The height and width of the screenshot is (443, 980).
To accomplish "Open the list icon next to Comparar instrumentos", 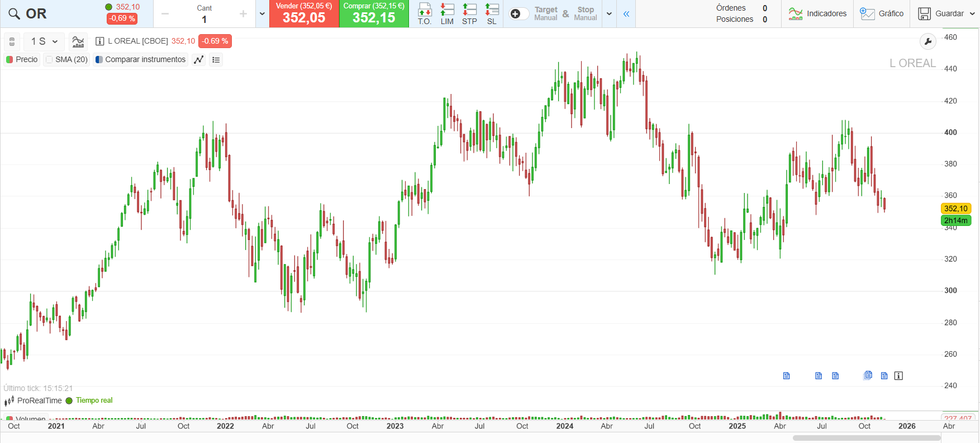I will pyautogui.click(x=216, y=60).
